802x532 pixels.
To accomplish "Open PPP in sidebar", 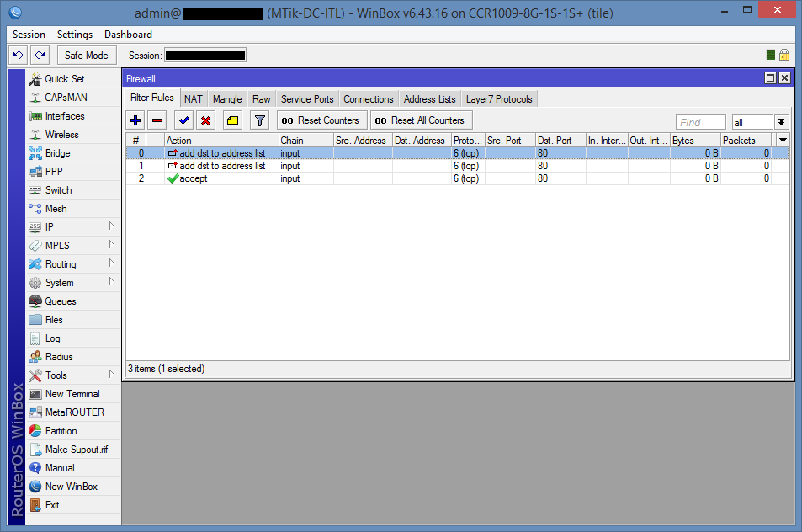I will coord(73,172).
